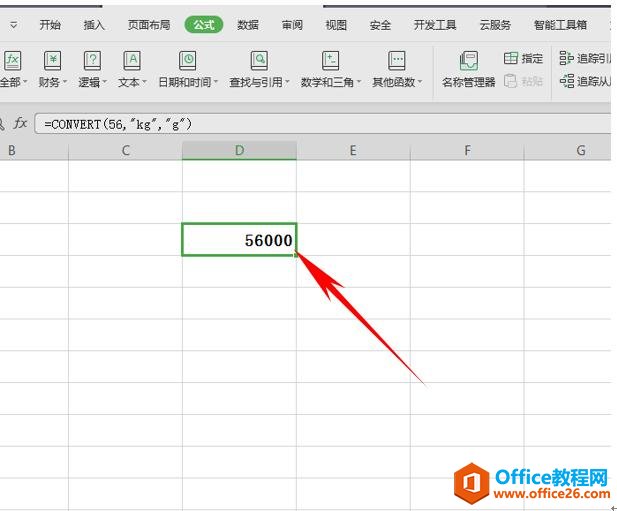The height and width of the screenshot is (511, 617).
Task: Select the cell containing 56000
Action: [239, 240]
